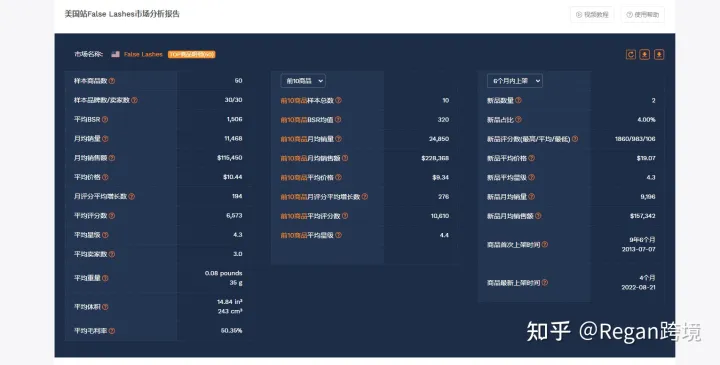Screen dimensions: 720x365
Task: Click the help icon beside 商品最新上架时间
Action: click(x=545, y=283)
